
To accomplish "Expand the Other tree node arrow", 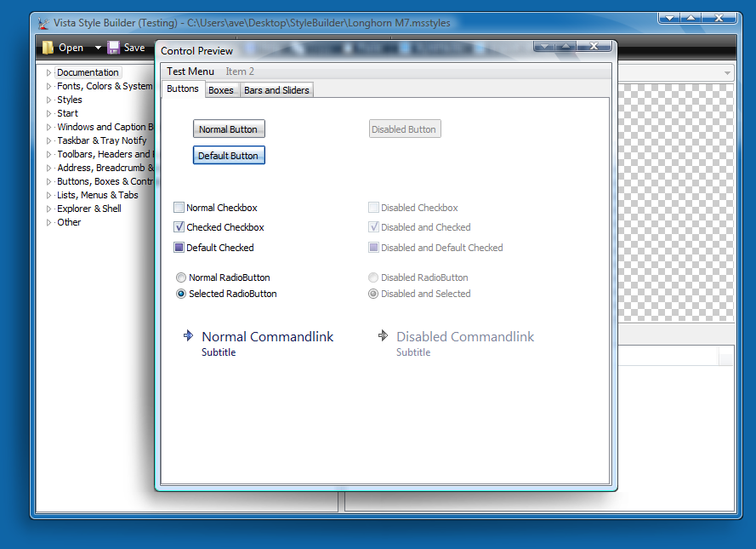I will (x=48, y=223).
